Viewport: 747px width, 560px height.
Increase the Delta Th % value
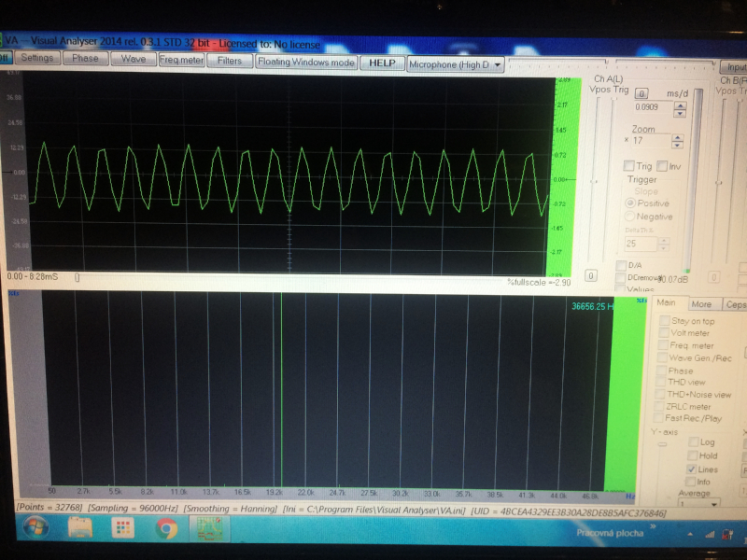(x=664, y=241)
